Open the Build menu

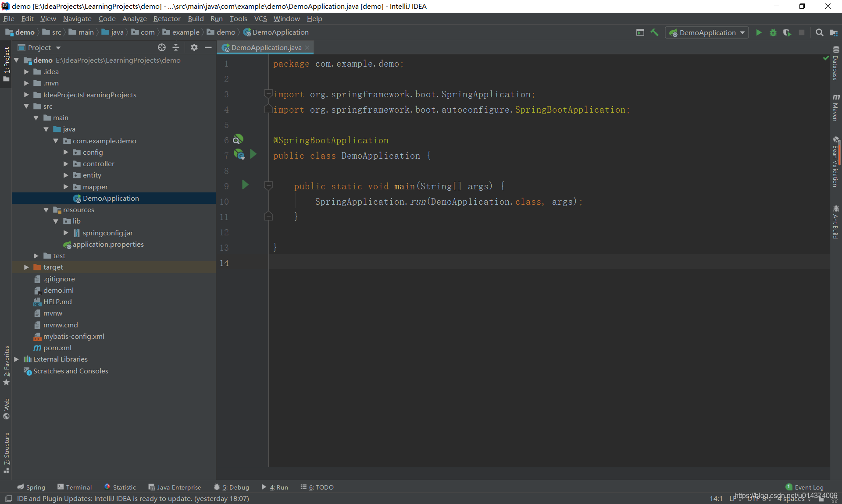tap(196, 18)
